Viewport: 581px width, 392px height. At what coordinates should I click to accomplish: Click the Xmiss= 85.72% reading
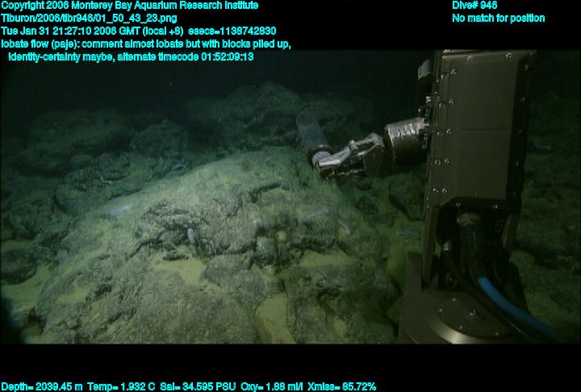(x=347, y=386)
